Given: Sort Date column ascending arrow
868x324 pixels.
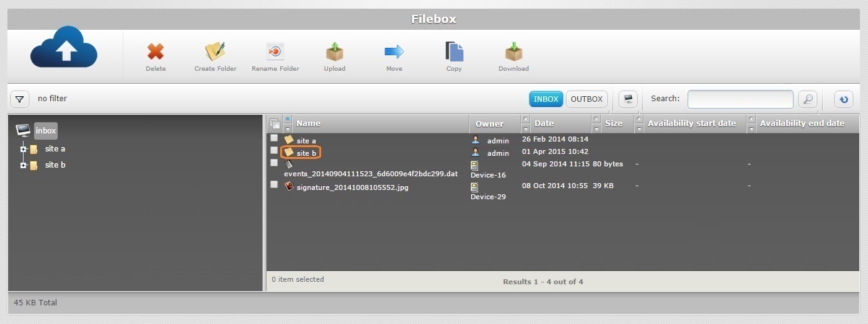Looking at the screenshot, I should [x=526, y=119].
